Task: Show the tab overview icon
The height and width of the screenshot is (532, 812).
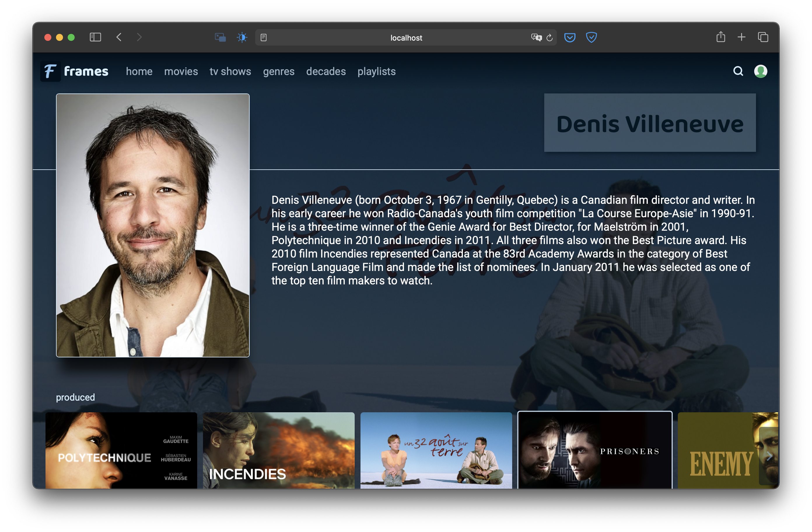Action: point(763,37)
